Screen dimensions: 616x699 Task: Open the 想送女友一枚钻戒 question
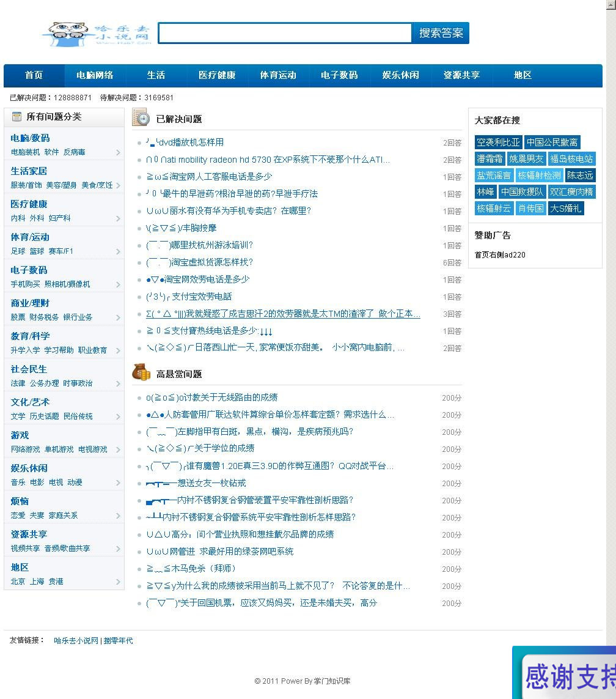tap(196, 483)
